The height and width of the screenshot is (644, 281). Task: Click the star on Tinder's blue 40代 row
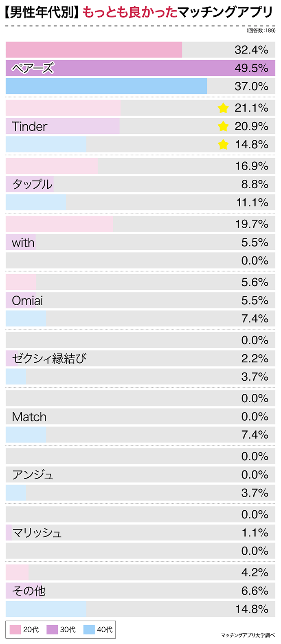(223, 144)
